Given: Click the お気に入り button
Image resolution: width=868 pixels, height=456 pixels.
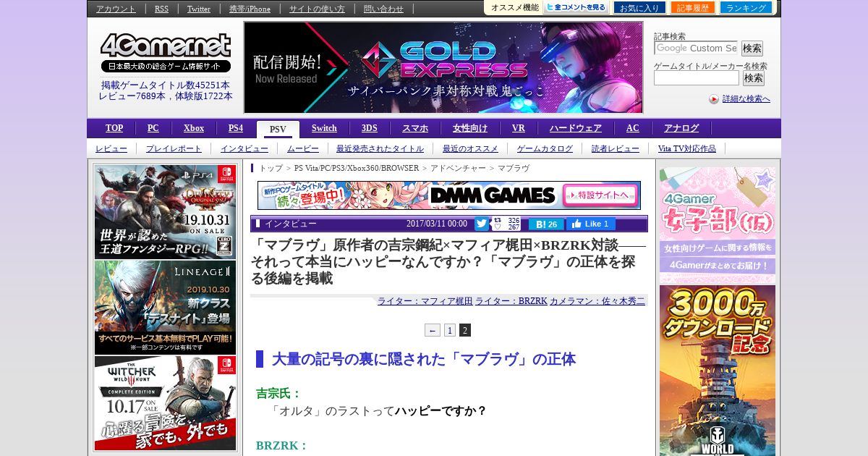Looking at the screenshot, I should click(x=639, y=7).
